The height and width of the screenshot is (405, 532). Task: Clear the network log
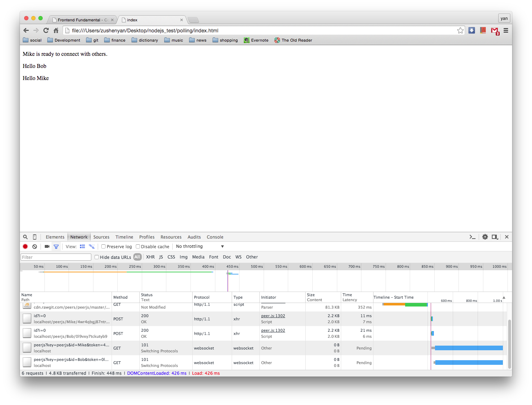[x=34, y=246]
